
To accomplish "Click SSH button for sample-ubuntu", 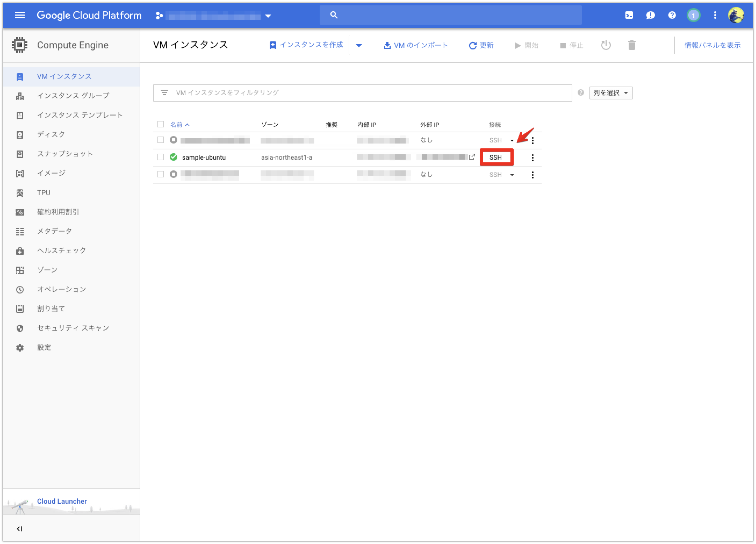I will pyautogui.click(x=496, y=157).
